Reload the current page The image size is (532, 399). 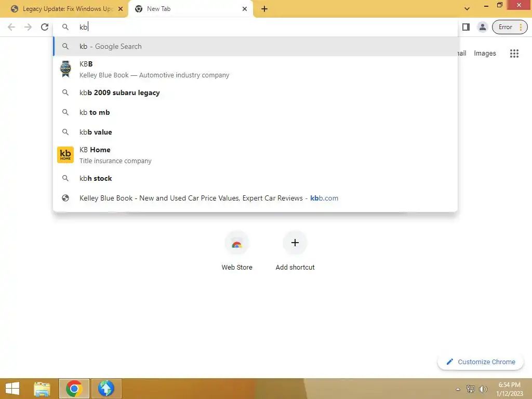coord(45,27)
